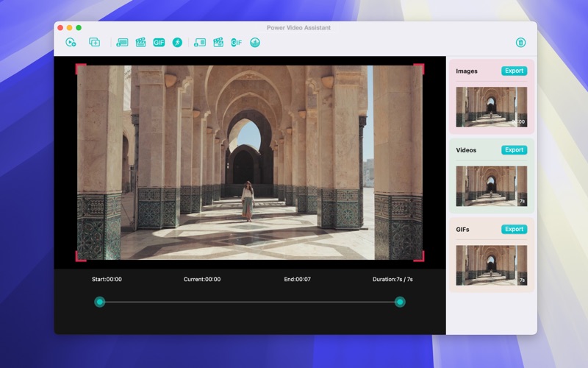Select the first clapperboard video clip icon
Viewport: 588px width, 368px height.
[x=140, y=43]
